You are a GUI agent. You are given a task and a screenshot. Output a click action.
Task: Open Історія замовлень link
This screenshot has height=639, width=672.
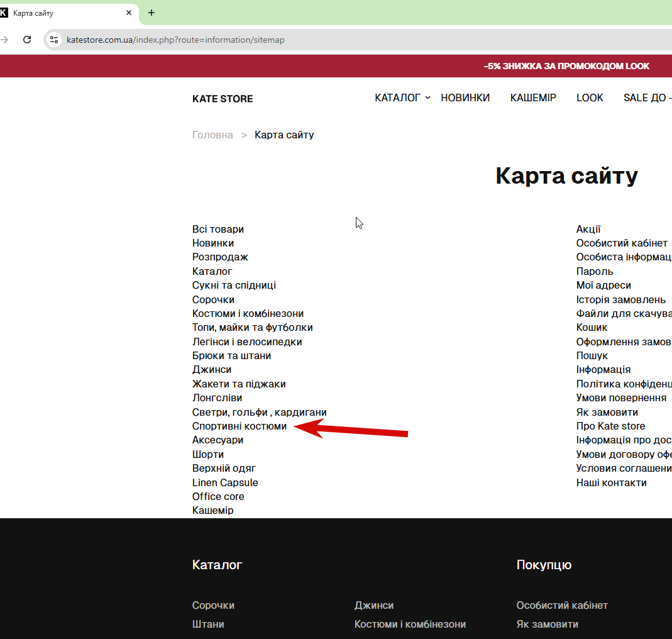point(620,299)
